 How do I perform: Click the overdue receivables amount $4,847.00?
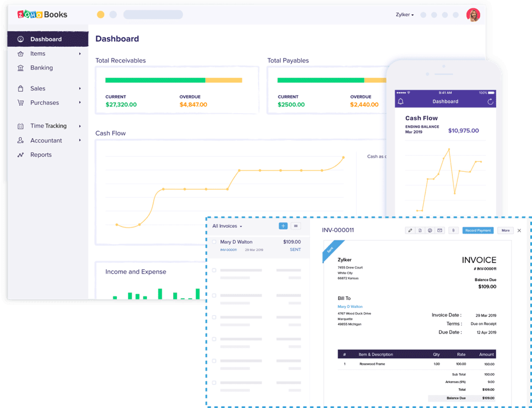pos(194,105)
